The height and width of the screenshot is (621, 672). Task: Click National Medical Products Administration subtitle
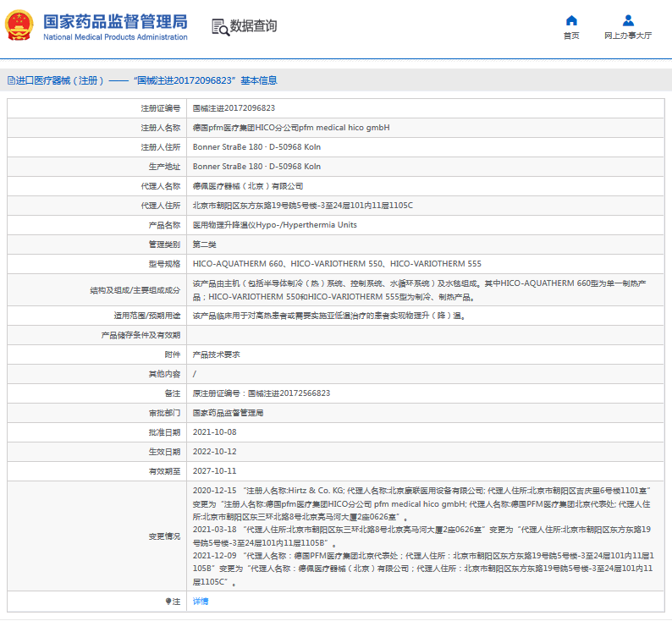point(115,37)
